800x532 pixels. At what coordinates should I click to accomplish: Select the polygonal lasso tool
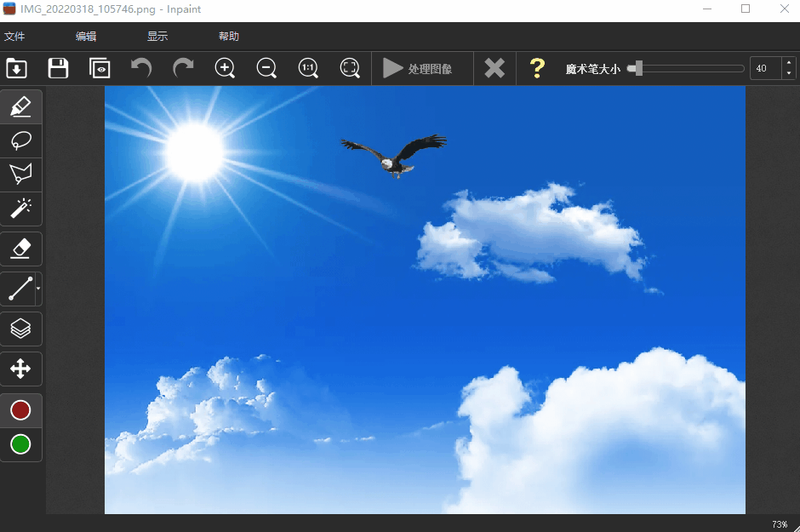click(x=21, y=174)
